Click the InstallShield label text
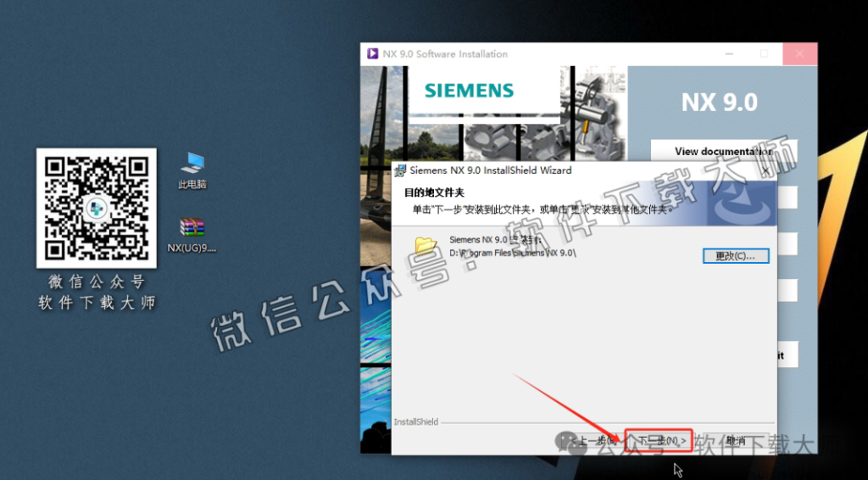 (x=415, y=421)
